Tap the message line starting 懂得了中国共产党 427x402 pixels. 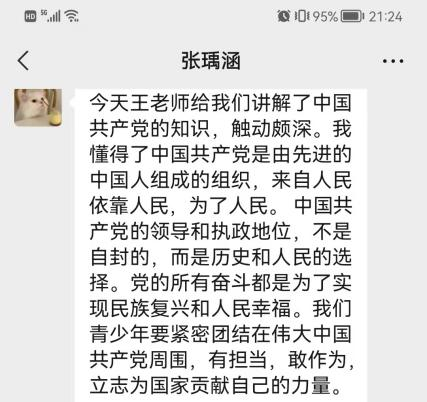(221, 154)
